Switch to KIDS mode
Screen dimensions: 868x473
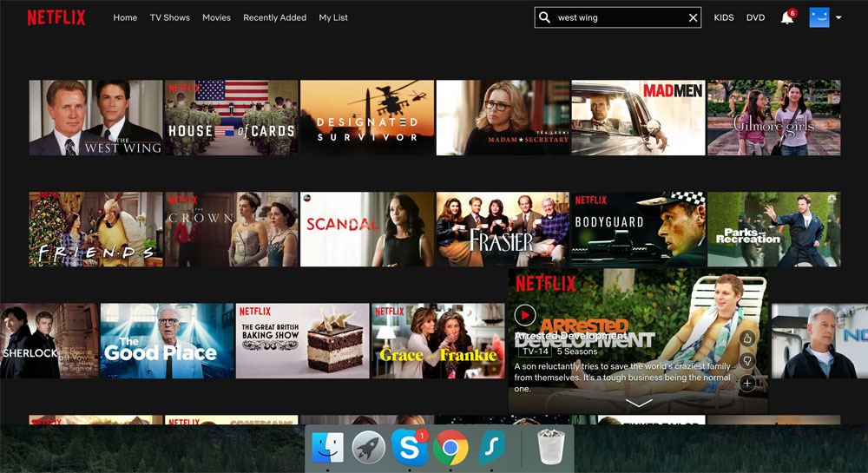(724, 17)
